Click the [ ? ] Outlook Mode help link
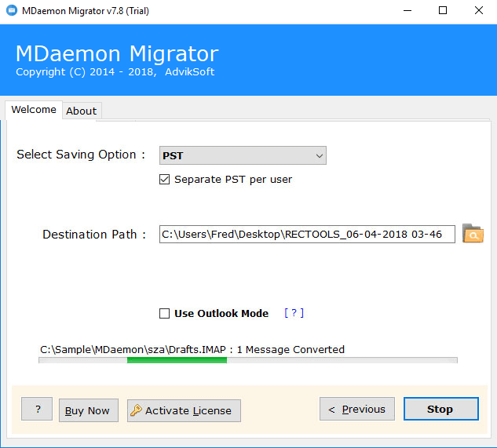The height and width of the screenshot is (448, 497). point(294,313)
